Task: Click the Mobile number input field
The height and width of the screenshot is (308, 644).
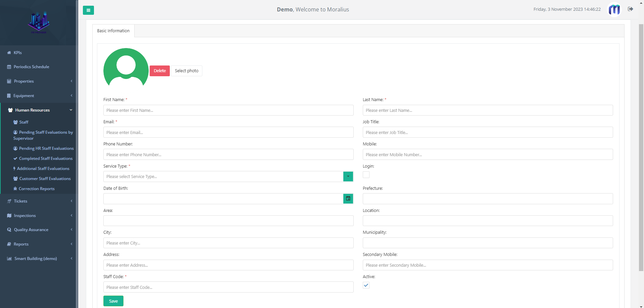Action: (488, 155)
